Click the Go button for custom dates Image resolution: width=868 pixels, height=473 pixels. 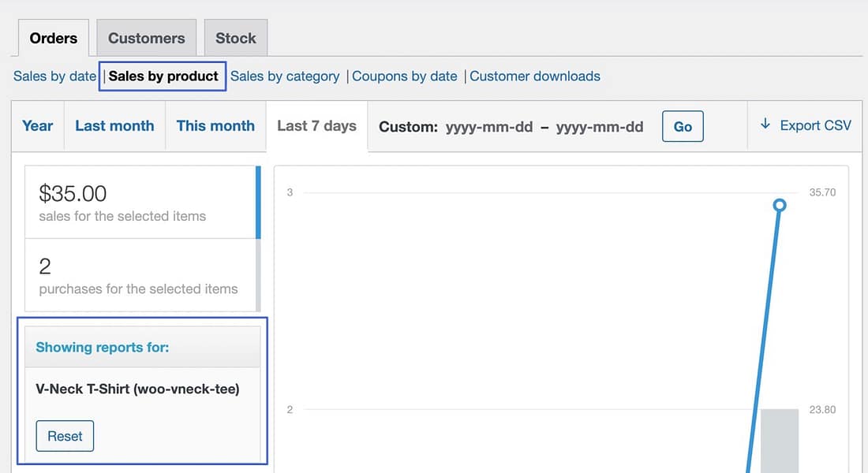coord(682,126)
